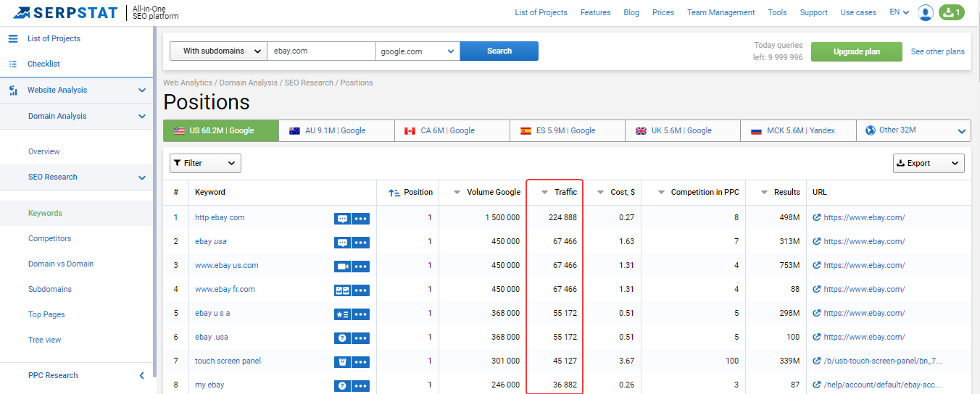Open Domain vs Domain in the sidebar
980x394 pixels.
point(61,264)
